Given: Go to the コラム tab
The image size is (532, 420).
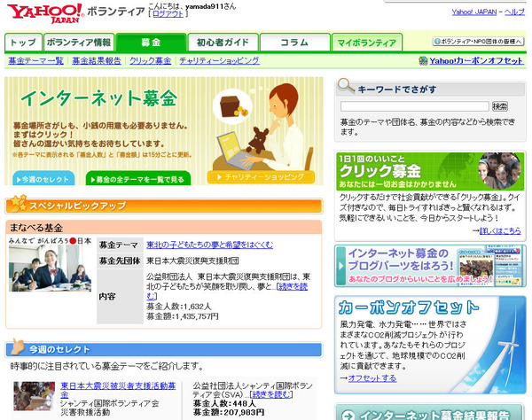Looking at the screenshot, I should pos(295,43).
